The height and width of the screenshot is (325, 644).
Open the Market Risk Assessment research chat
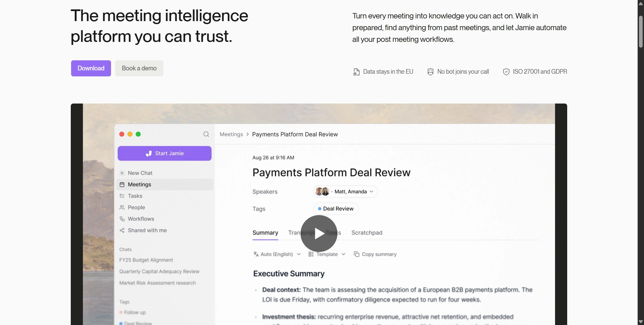pyautogui.click(x=158, y=283)
